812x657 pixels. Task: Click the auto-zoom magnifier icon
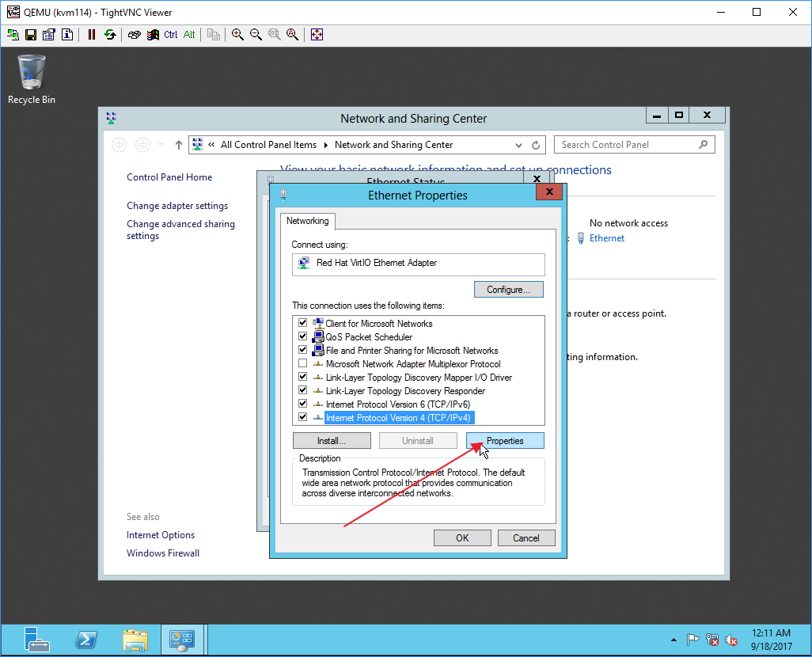pos(293,35)
